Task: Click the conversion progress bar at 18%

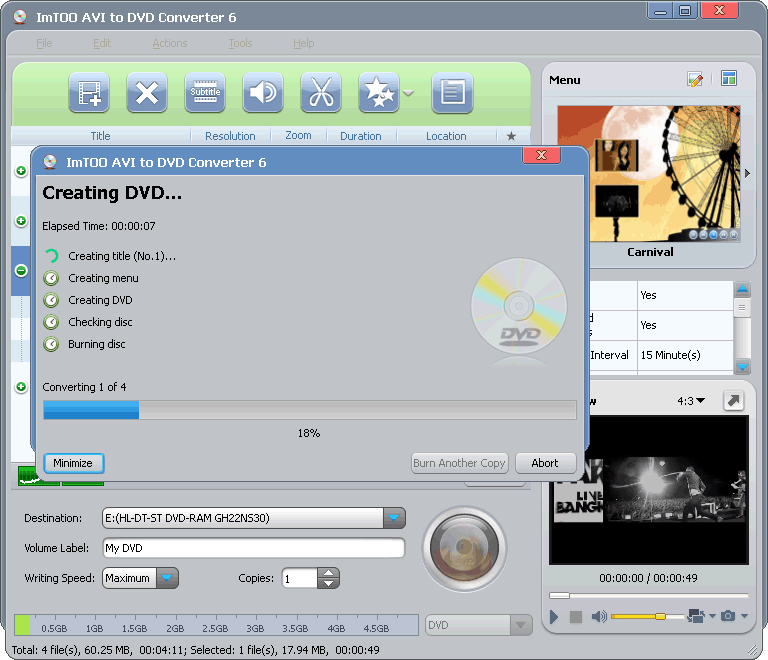Action: pyautogui.click(x=310, y=410)
